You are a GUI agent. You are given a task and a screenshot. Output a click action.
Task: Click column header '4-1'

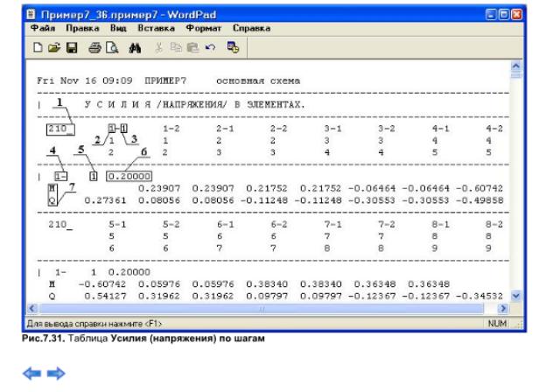pos(440,129)
